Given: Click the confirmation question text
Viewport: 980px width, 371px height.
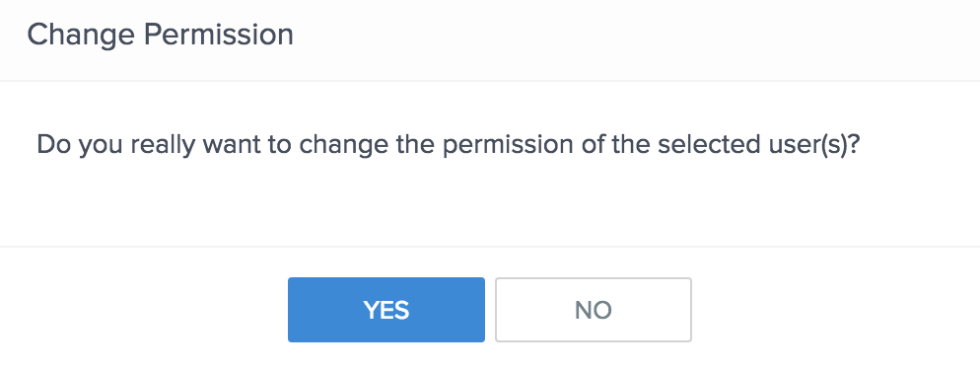Looking at the screenshot, I should point(449,144).
